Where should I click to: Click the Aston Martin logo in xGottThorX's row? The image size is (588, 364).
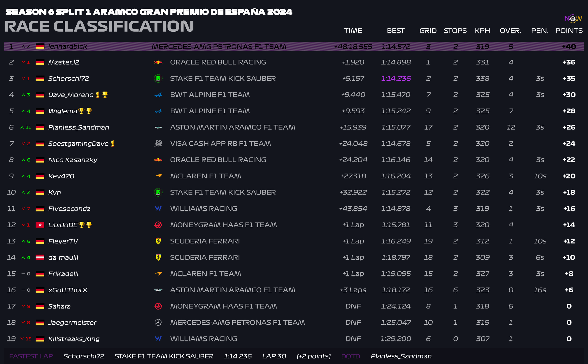pos(158,290)
